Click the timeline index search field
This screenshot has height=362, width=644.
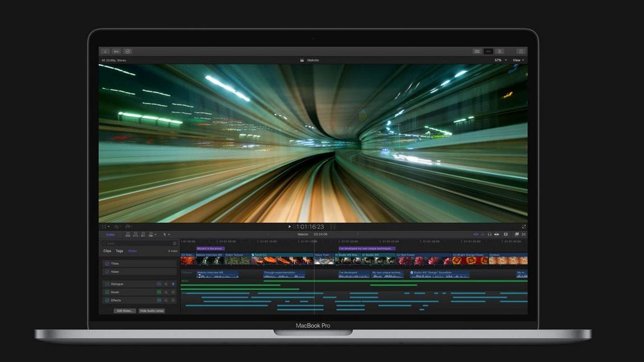tap(139, 243)
